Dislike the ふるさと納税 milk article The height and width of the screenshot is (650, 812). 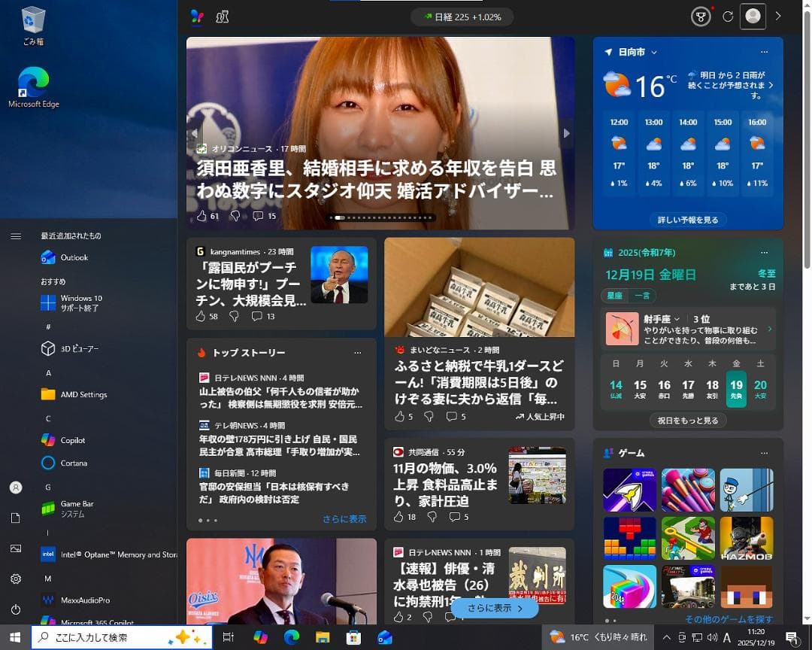click(429, 416)
